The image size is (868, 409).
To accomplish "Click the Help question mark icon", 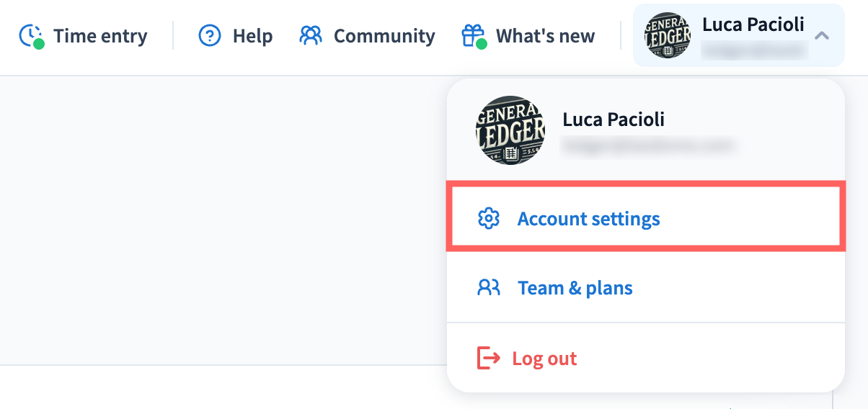I will click(x=209, y=36).
